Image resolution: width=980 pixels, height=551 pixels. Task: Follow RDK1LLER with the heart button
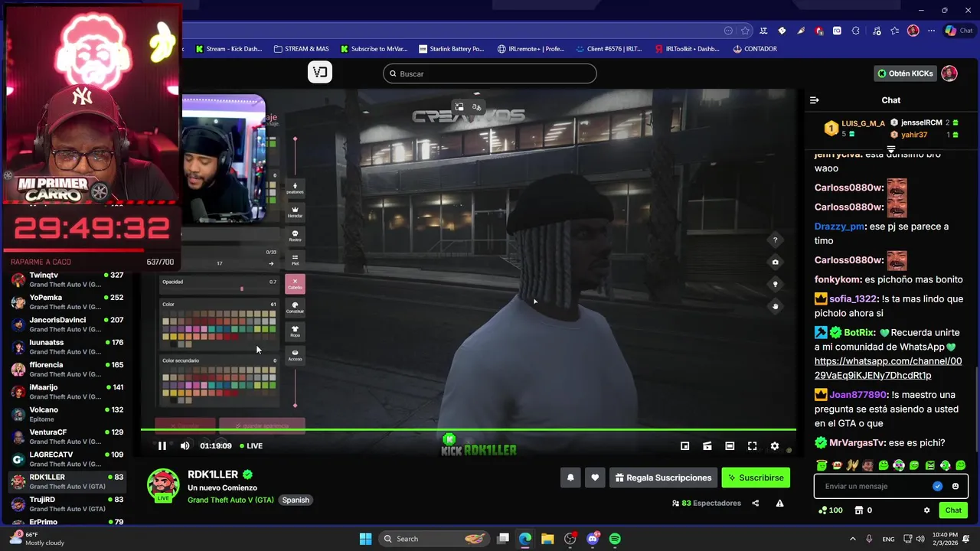pyautogui.click(x=595, y=478)
